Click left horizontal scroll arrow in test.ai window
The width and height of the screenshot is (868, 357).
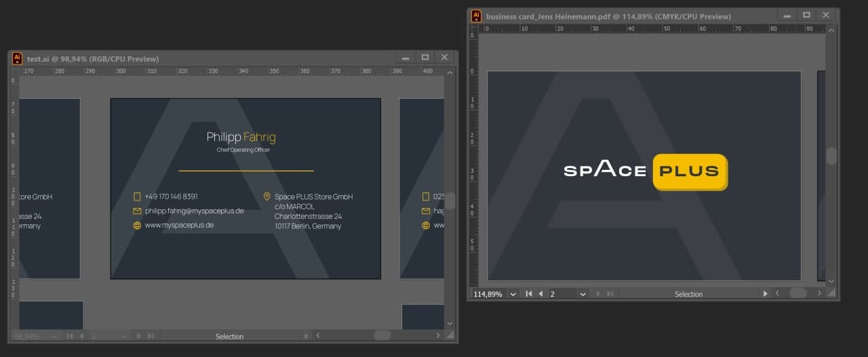(317, 335)
